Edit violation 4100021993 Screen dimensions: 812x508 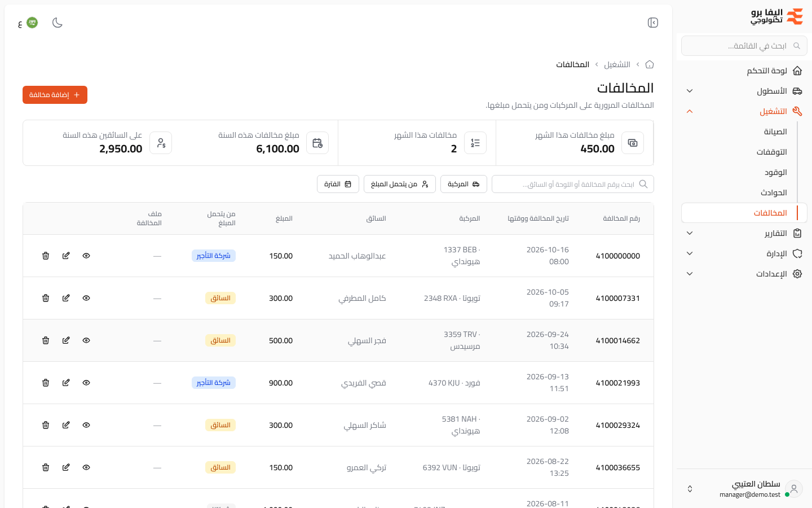[x=66, y=383]
